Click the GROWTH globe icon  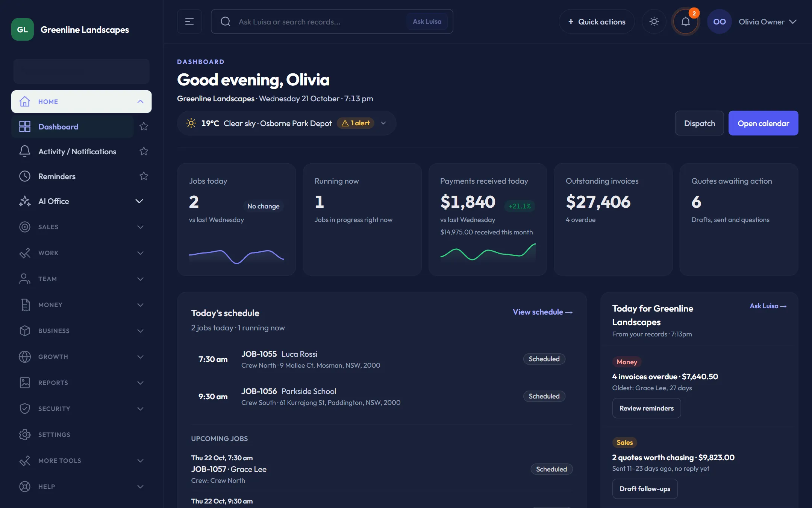pos(25,357)
